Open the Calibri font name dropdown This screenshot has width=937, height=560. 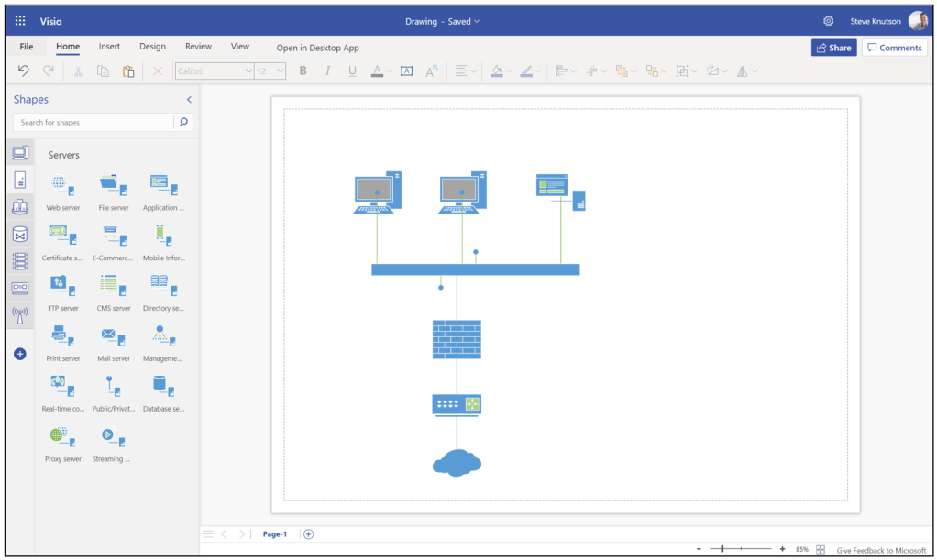tap(215, 71)
